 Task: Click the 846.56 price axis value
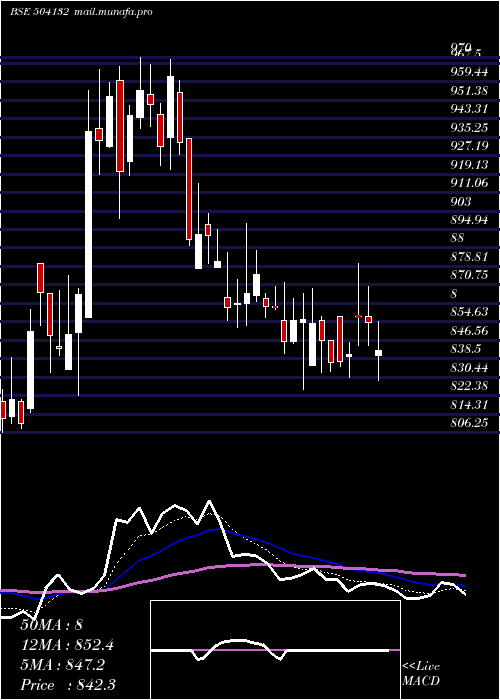point(469,331)
